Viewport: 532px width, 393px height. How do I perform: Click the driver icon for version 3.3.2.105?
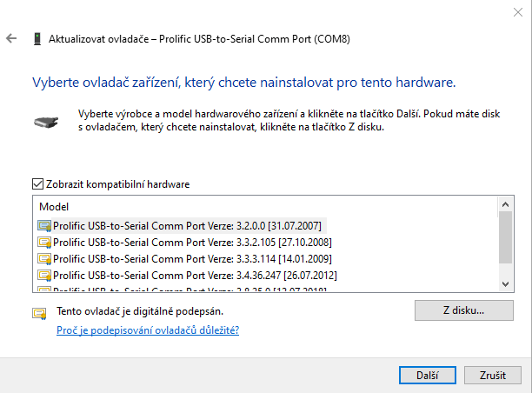coord(44,242)
